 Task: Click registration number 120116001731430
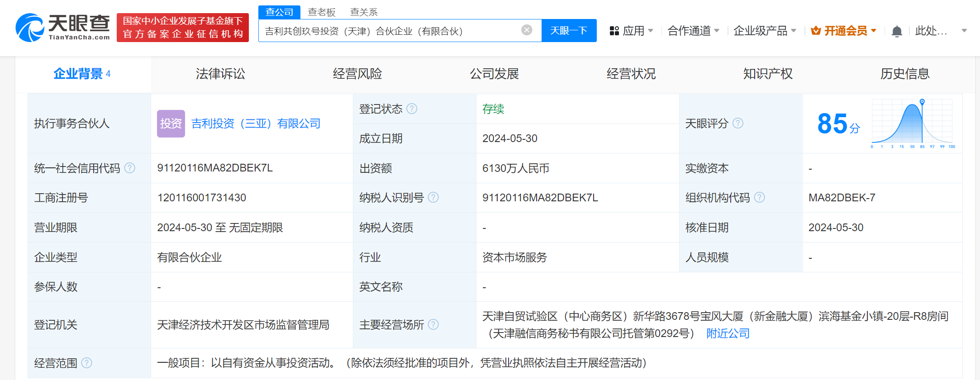(x=202, y=198)
